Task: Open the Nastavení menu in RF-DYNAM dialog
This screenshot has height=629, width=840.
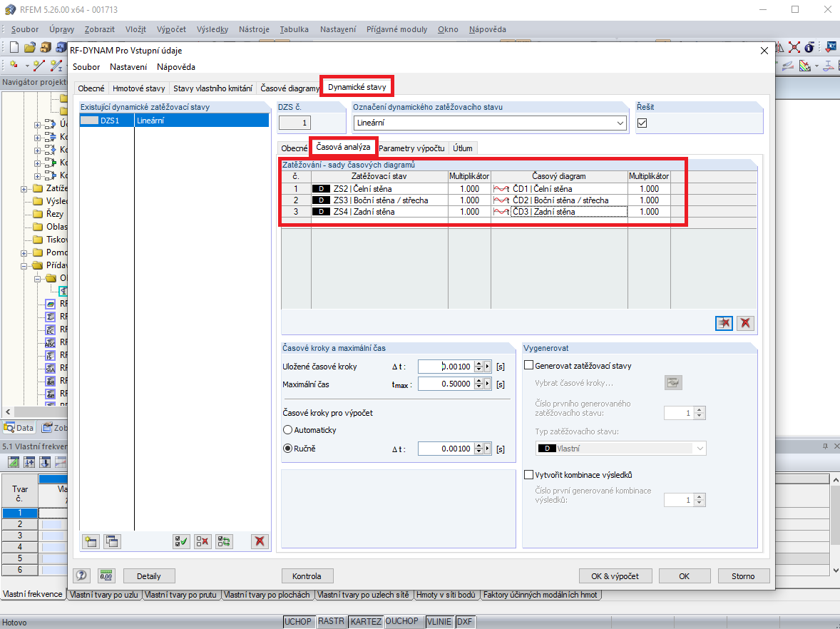Action: [x=128, y=67]
